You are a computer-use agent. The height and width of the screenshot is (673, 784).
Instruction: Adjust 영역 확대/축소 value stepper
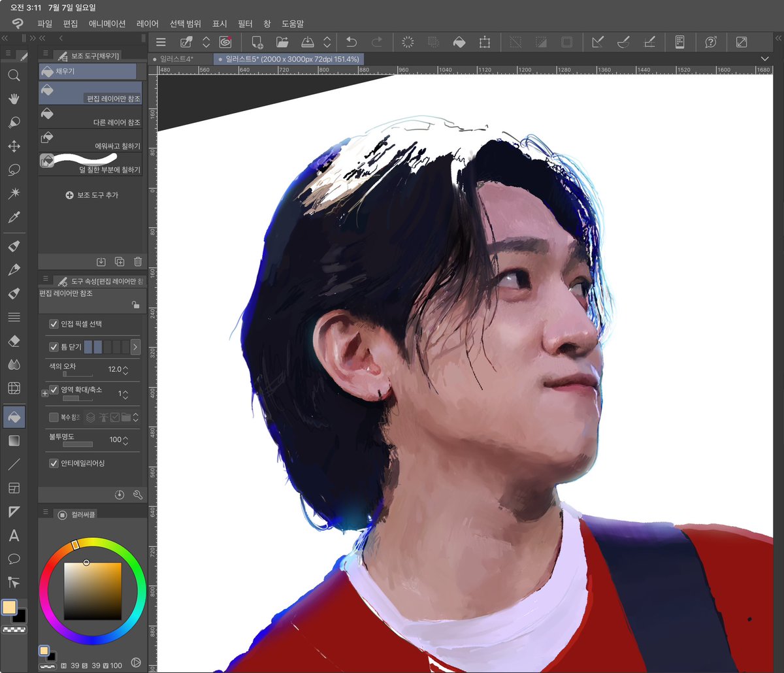click(x=125, y=394)
